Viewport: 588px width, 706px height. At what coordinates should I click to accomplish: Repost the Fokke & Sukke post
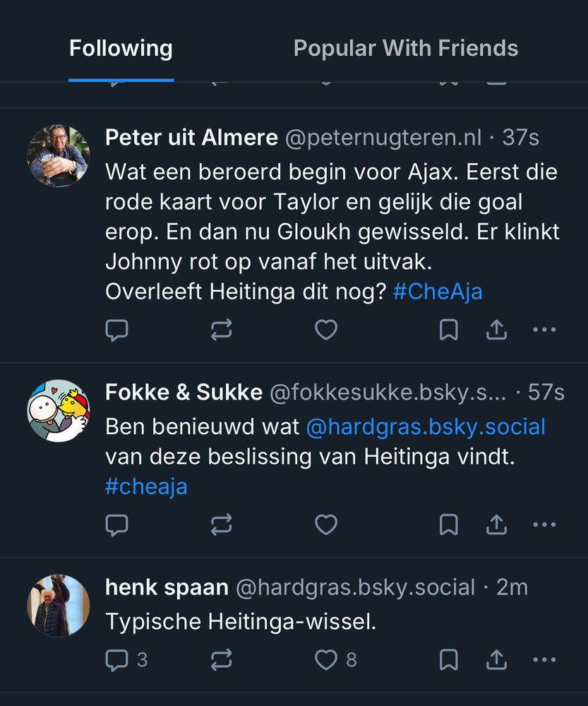tap(221, 525)
